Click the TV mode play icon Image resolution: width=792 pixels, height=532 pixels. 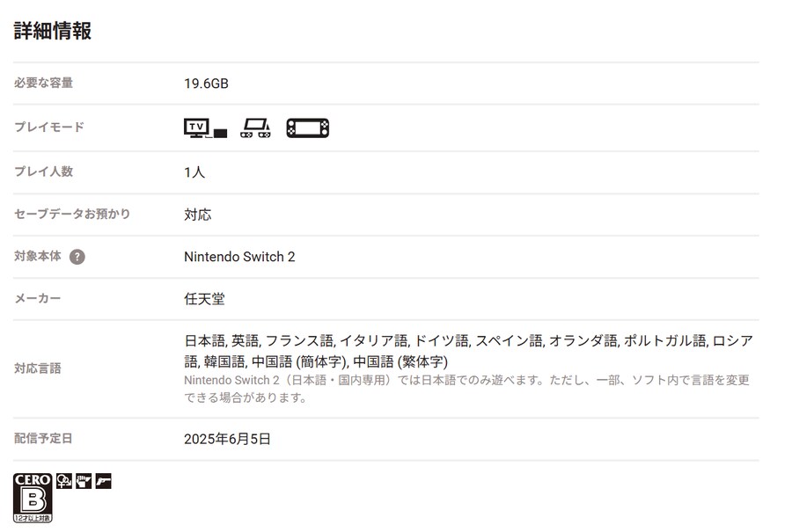206,128
